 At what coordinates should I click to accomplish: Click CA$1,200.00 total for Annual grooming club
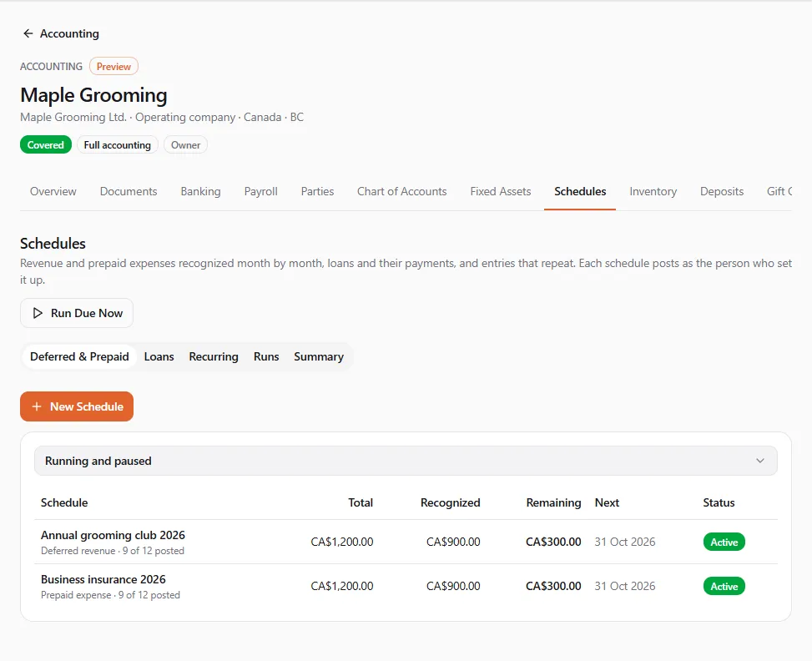[342, 542]
